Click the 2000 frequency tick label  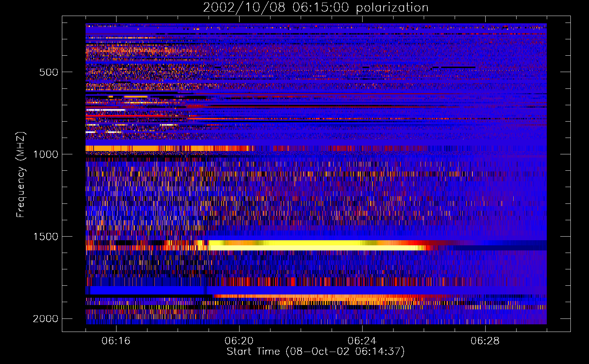click(46, 319)
